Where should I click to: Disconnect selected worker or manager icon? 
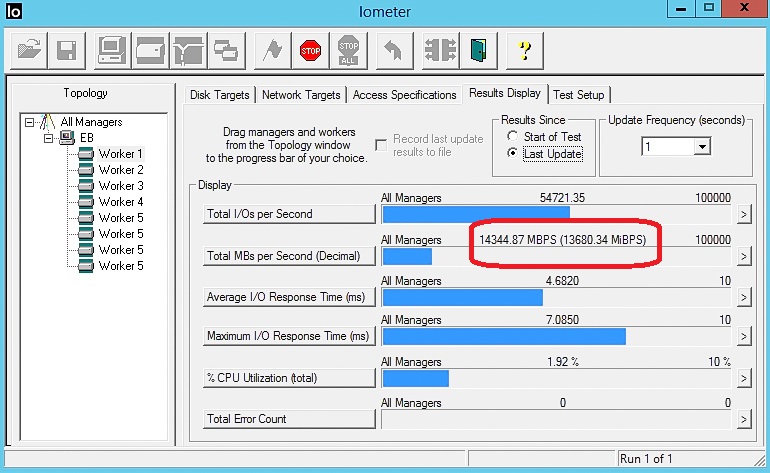point(440,50)
